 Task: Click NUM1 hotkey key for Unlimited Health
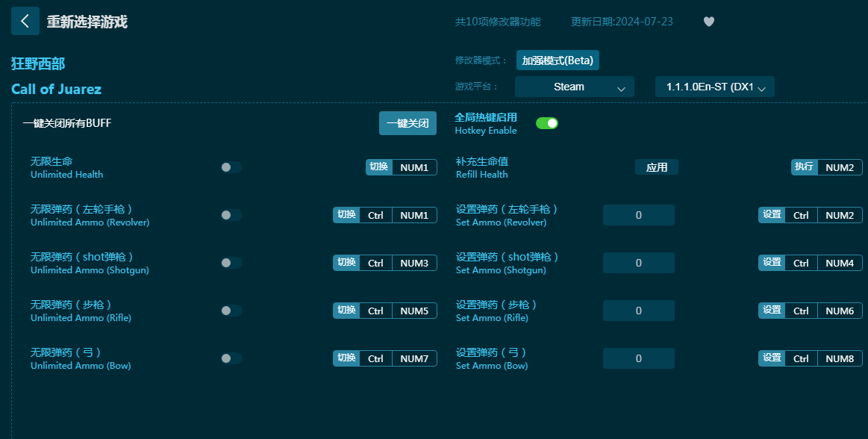pyautogui.click(x=415, y=167)
